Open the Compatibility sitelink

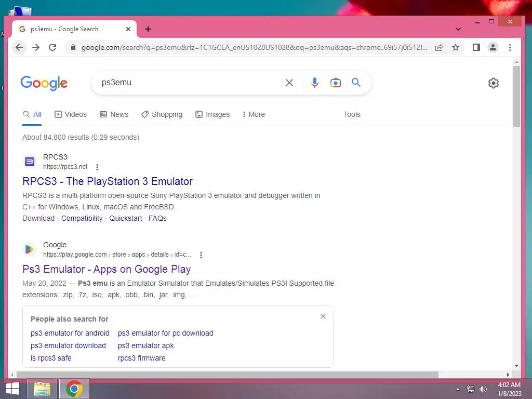point(82,218)
